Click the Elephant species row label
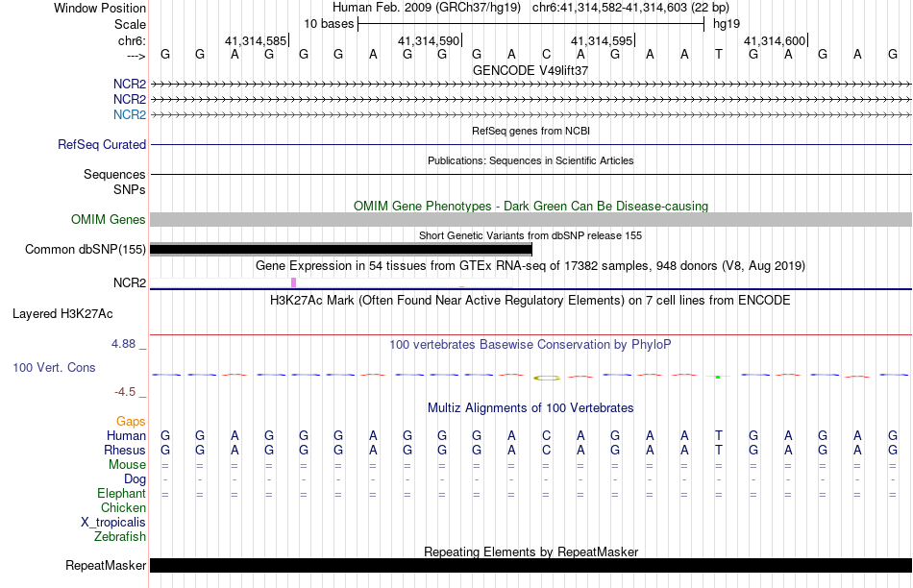The image size is (913, 588). pos(122,493)
